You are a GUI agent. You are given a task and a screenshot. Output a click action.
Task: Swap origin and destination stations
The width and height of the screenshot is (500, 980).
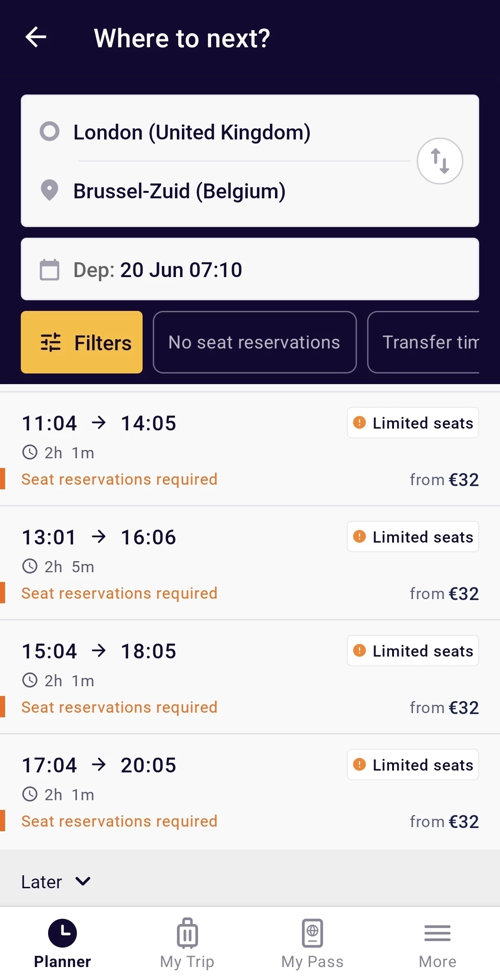pyautogui.click(x=439, y=161)
